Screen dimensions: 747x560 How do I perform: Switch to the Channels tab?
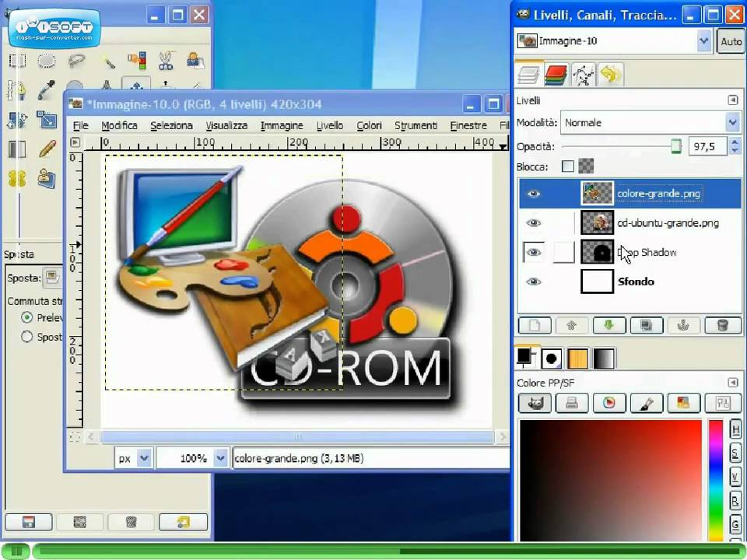(556, 75)
